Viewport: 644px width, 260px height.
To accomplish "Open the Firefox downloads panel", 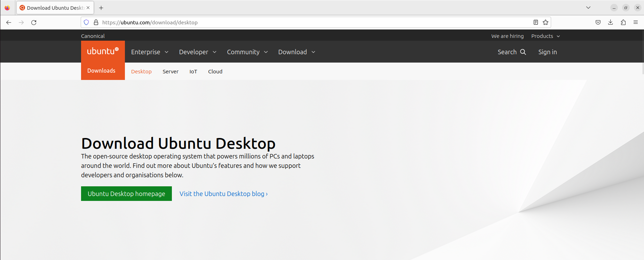I will [x=611, y=23].
